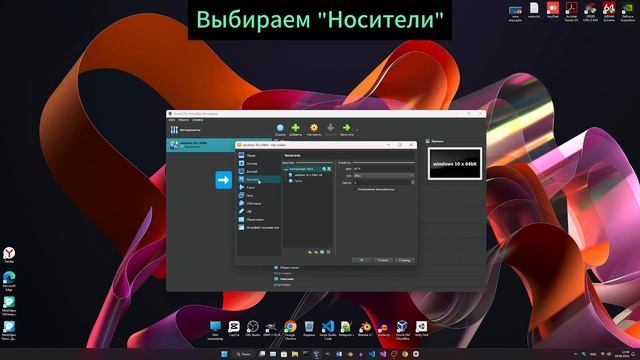
Task: Open the Help (Справка) menu in the menu bar
Action: (x=198, y=120)
